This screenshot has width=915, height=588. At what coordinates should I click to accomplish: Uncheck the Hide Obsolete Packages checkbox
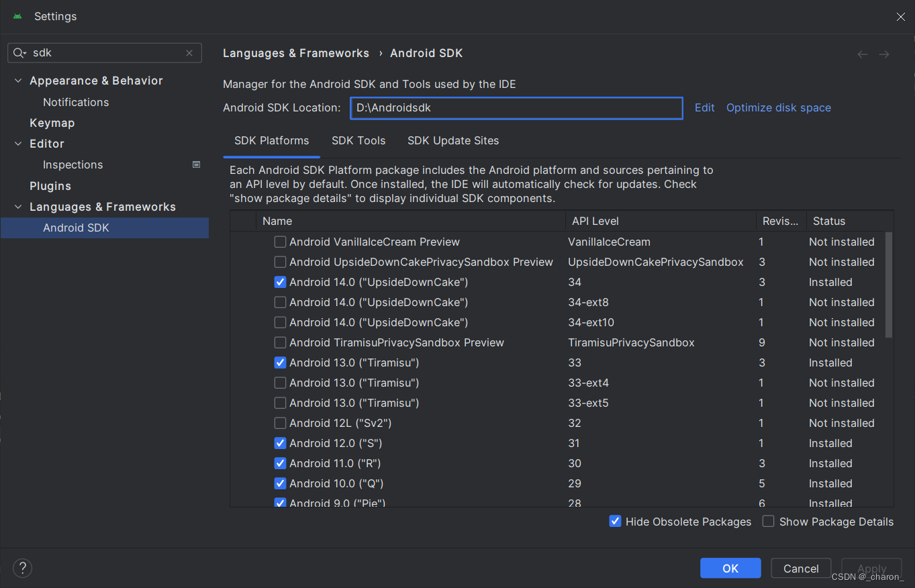(615, 522)
